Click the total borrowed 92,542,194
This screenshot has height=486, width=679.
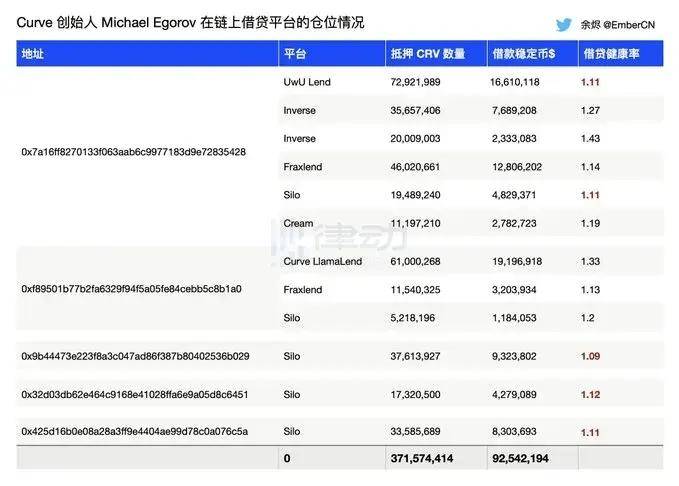(x=521, y=458)
